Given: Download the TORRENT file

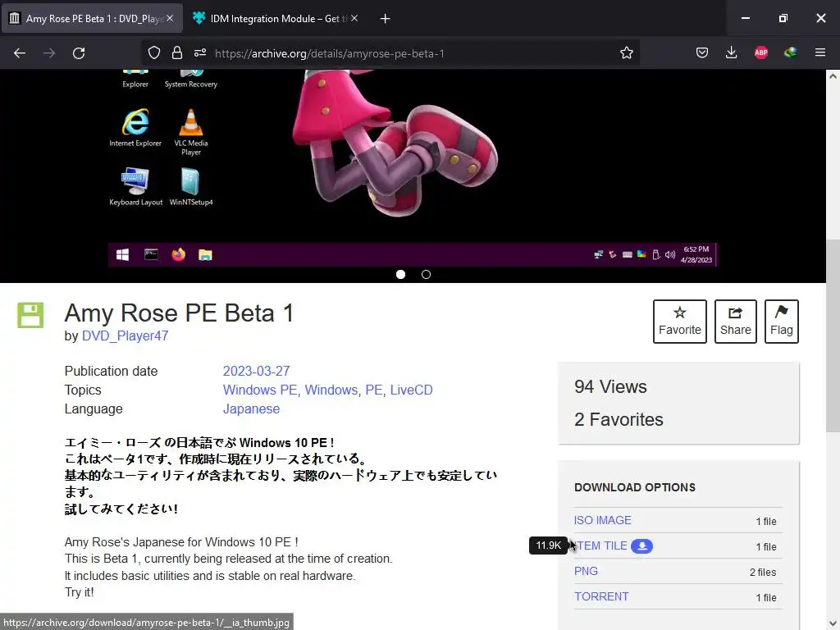Looking at the screenshot, I should click(601, 596).
